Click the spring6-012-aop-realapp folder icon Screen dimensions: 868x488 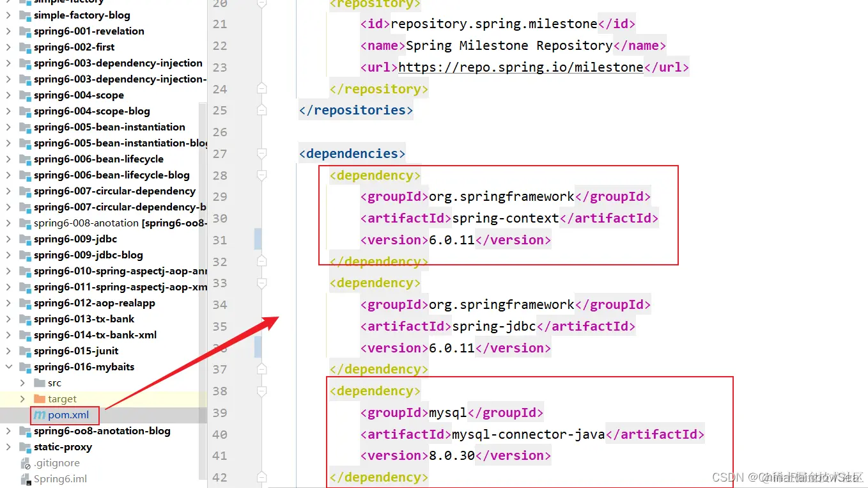[25, 303]
